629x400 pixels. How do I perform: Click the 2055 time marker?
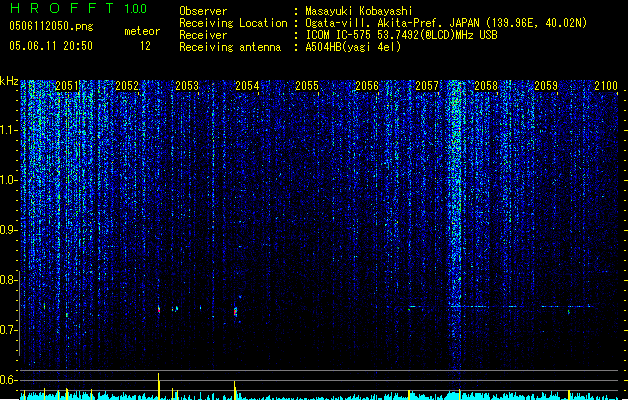coord(307,86)
